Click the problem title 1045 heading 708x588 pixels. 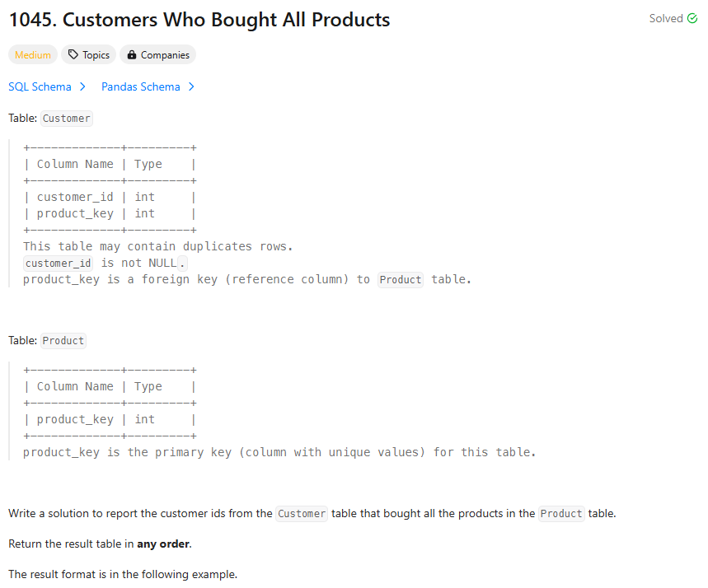[199, 20]
